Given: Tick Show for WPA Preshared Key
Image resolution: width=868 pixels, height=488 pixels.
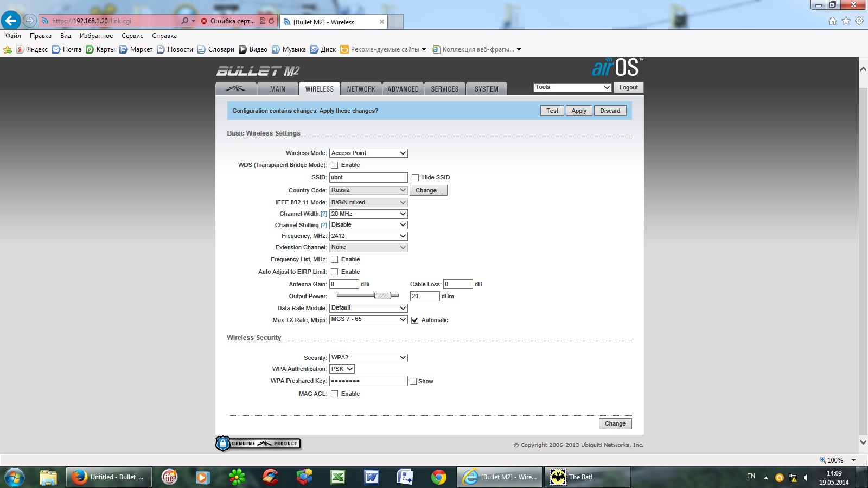Looking at the screenshot, I should (413, 382).
